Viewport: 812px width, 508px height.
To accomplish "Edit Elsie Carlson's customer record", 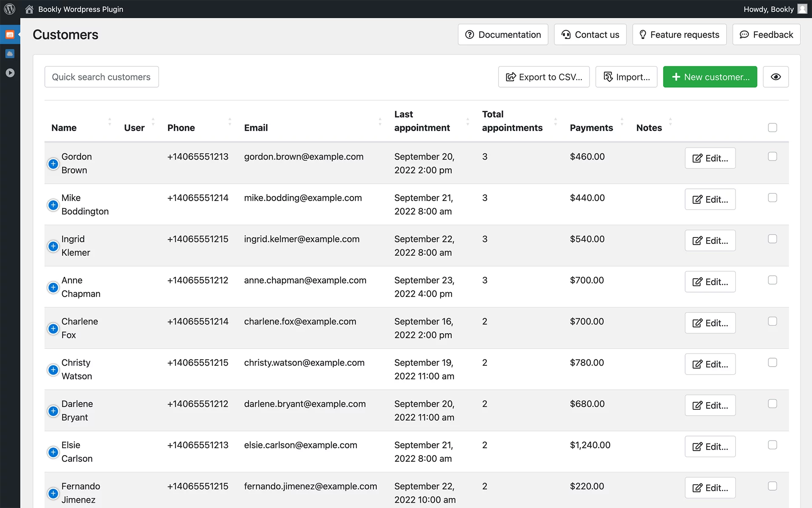I will (x=710, y=447).
